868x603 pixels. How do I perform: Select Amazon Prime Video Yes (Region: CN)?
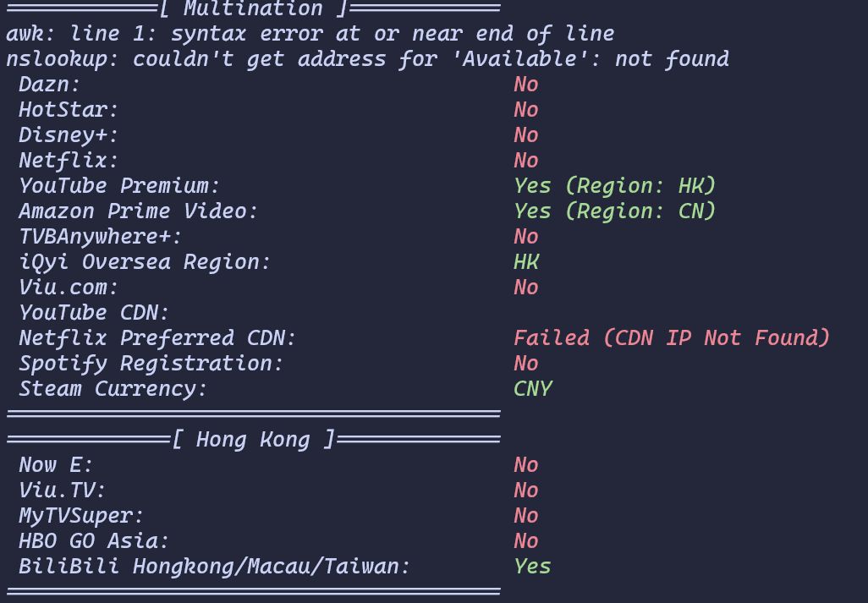pyautogui.click(x=614, y=212)
